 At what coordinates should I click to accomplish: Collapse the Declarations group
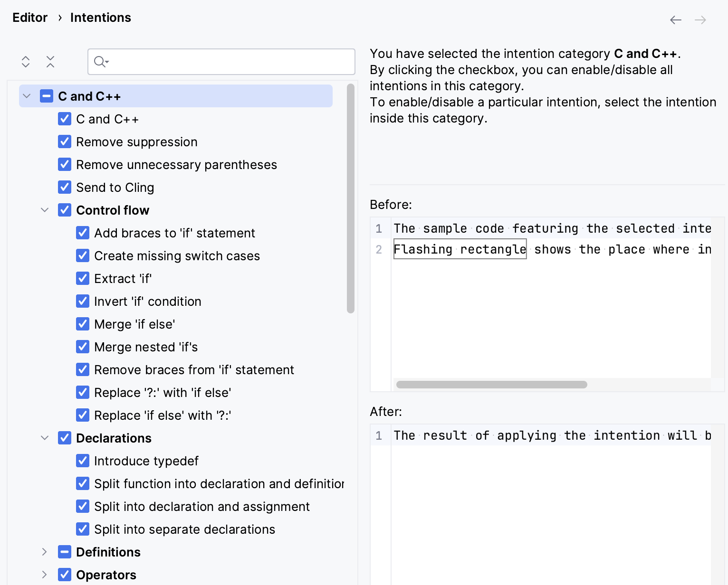click(45, 438)
